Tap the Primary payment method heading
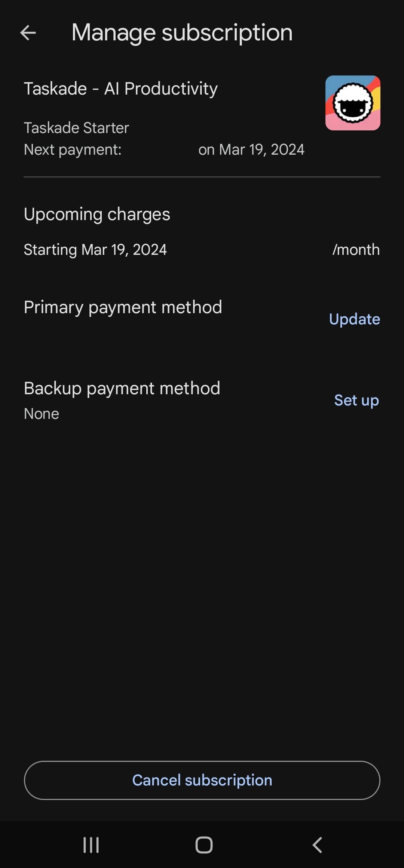Image resolution: width=404 pixels, height=868 pixels. (x=123, y=307)
